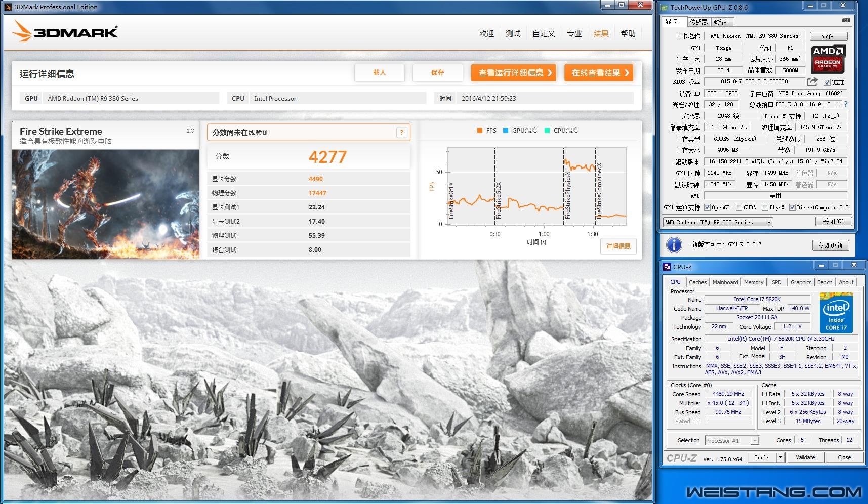Switch to the Caches tab in CPU-Z

697,282
